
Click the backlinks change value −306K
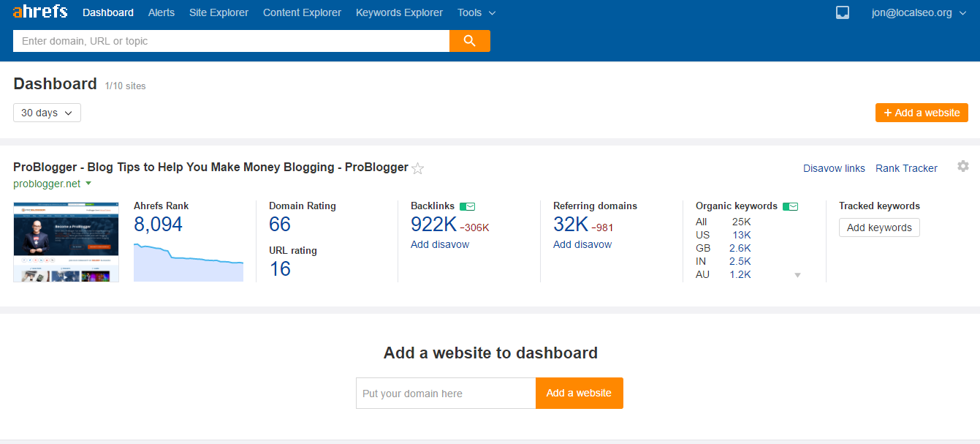[x=474, y=227]
